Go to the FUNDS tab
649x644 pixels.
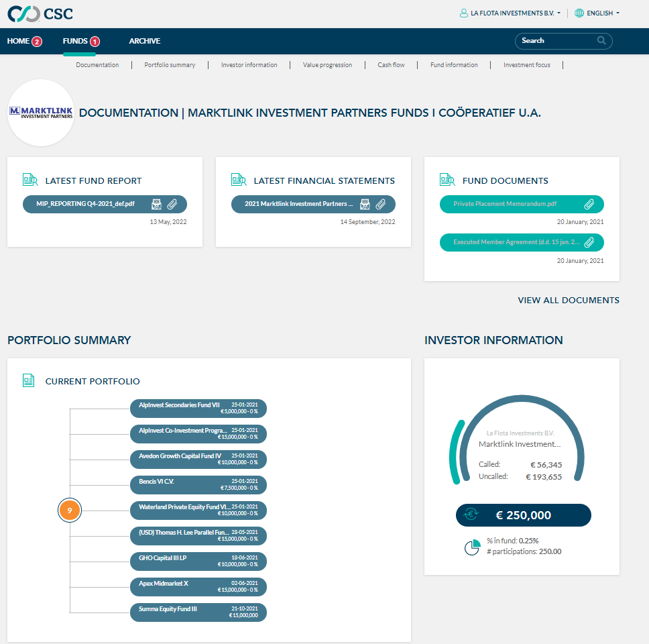(x=75, y=41)
